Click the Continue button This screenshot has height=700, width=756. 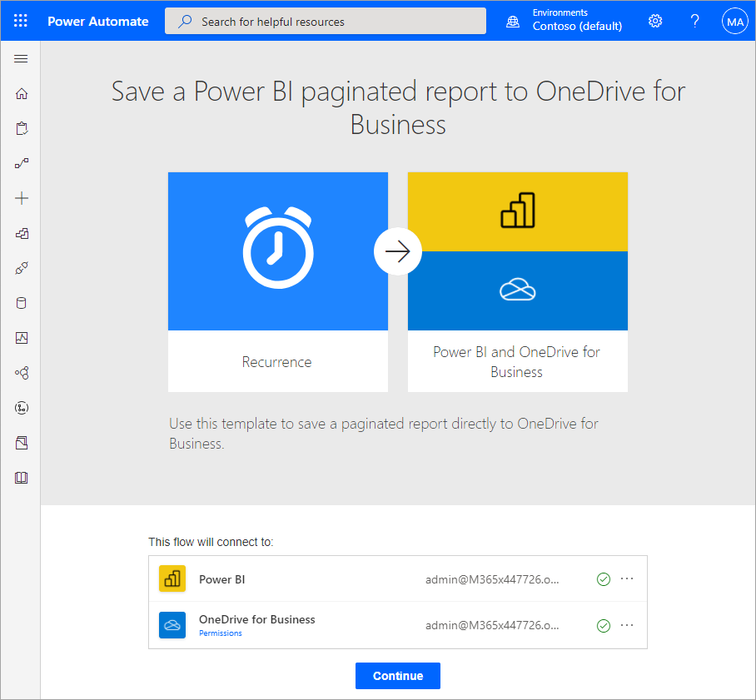coord(398,675)
